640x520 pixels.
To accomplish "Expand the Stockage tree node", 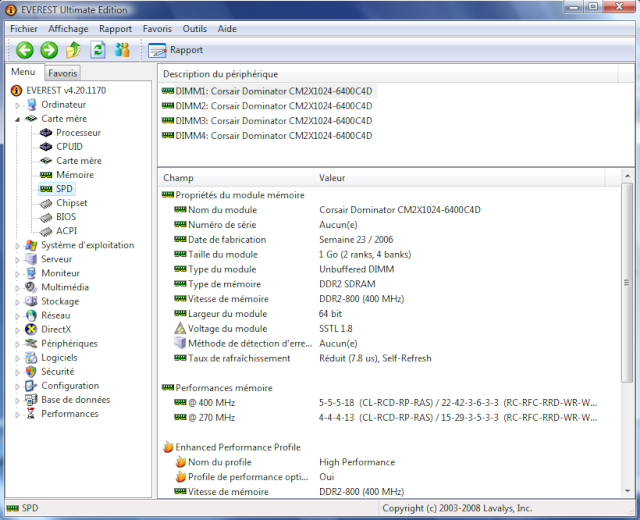I will point(17,302).
